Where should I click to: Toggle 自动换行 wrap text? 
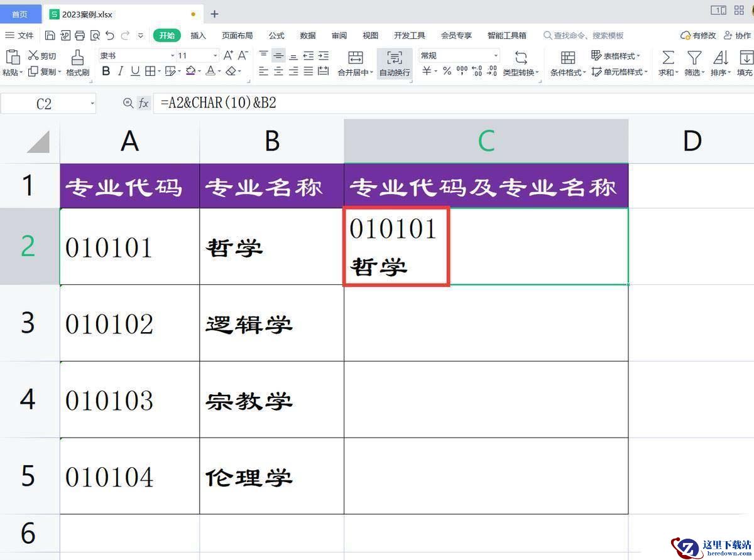[395, 63]
